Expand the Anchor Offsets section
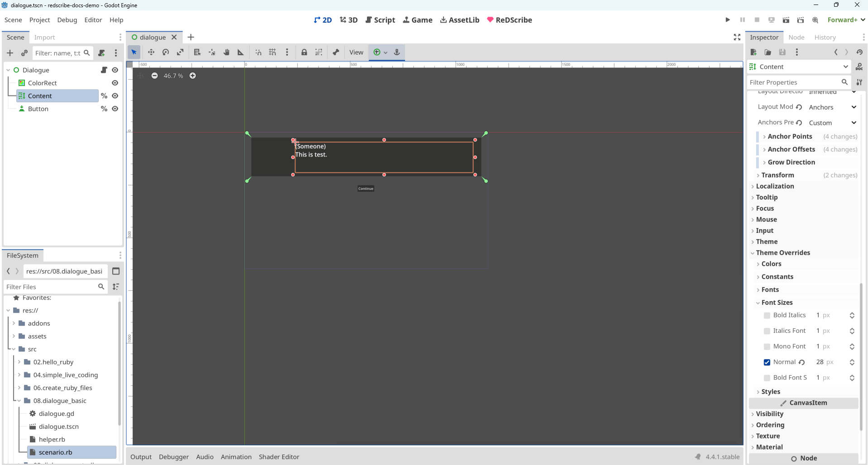 coord(791,149)
